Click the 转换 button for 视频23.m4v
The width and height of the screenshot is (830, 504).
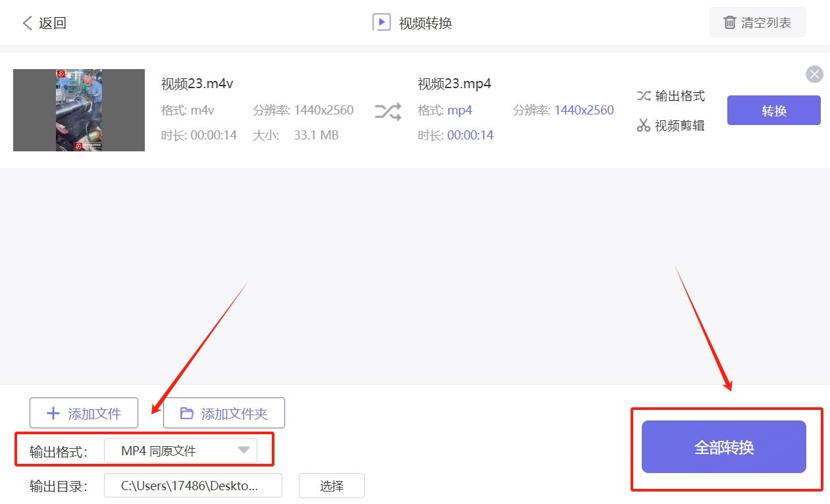[773, 111]
